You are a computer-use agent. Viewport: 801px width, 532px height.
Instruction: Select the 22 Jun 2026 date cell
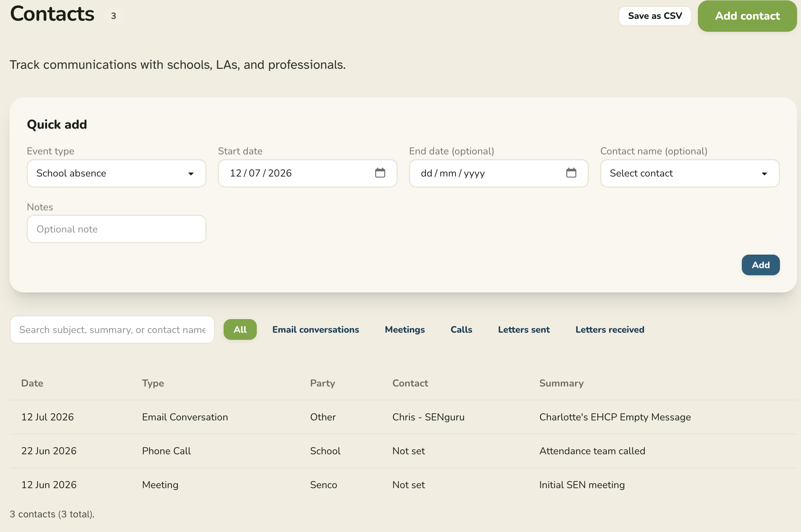pos(49,451)
